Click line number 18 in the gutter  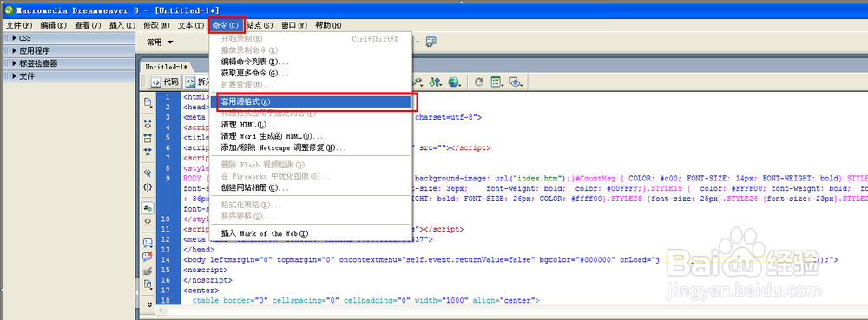point(166,301)
